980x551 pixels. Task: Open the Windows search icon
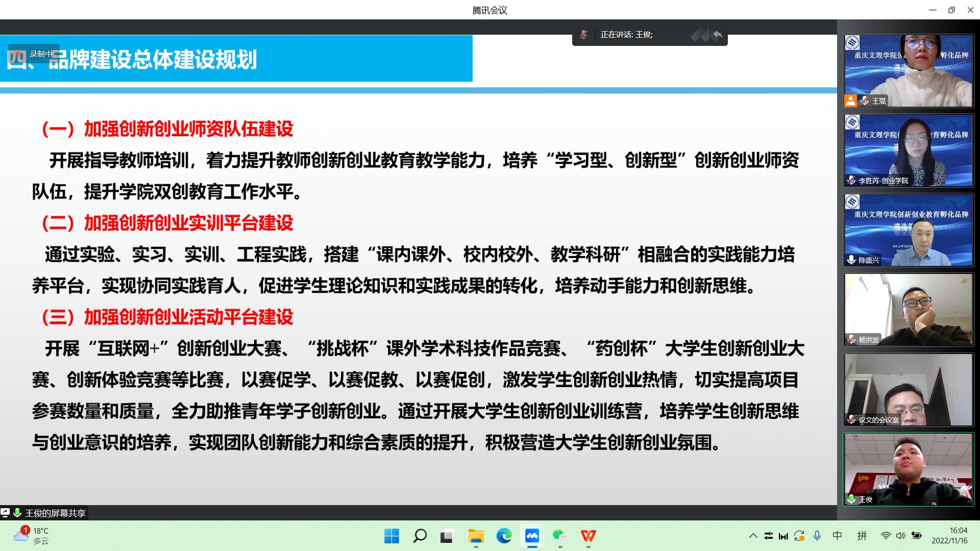tap(420, 536)
